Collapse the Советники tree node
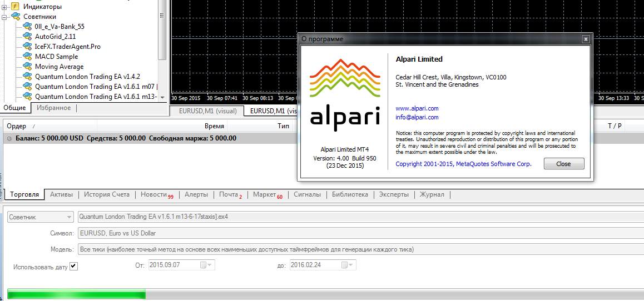This screenshot has width=644, height=301. (x=4, y=17)
